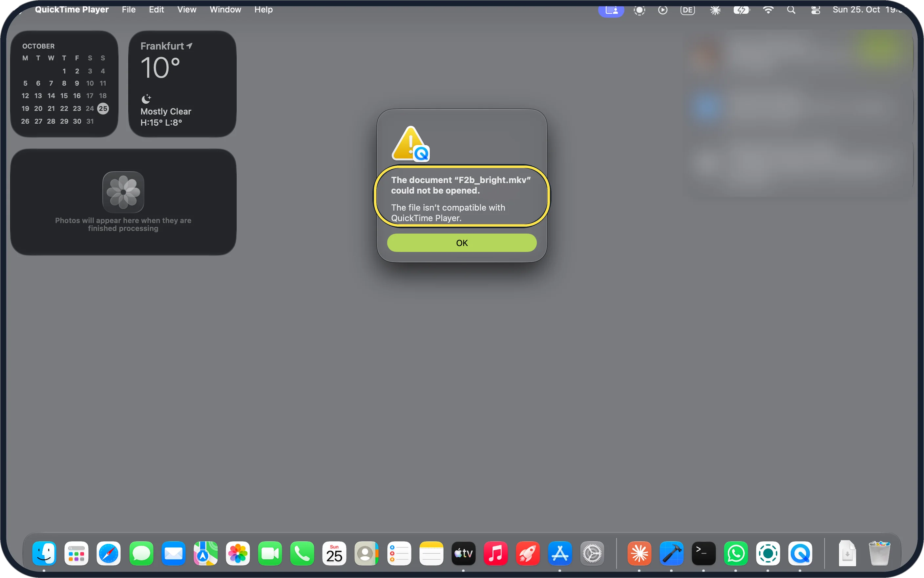This screenshot has width=924, height=578.
Task: Click the QuickTime Player dock icon
Action: tap(800, 553)
